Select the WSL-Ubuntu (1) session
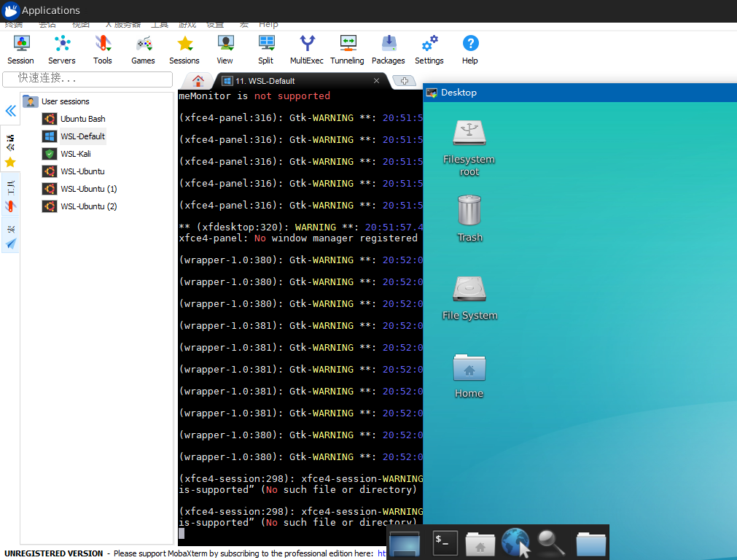 tap(80, 189)
